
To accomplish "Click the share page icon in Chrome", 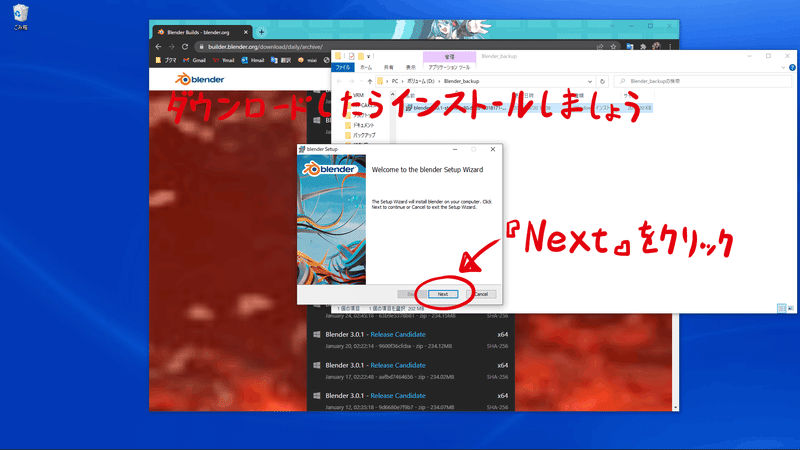I will [x=600, y=46].
